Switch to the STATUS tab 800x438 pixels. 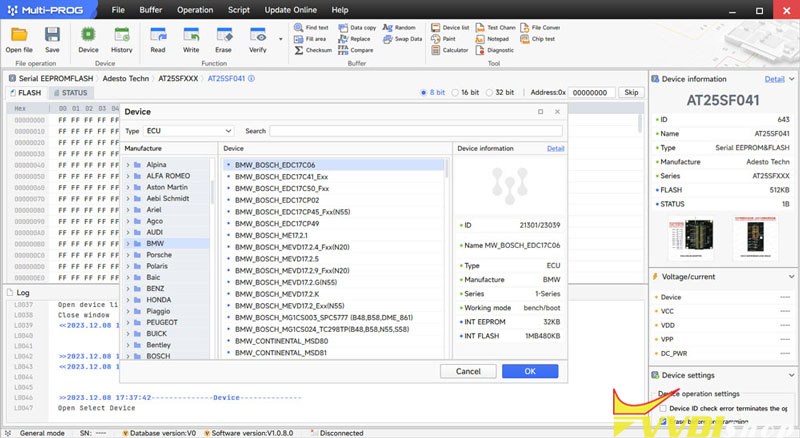point(70,93)
